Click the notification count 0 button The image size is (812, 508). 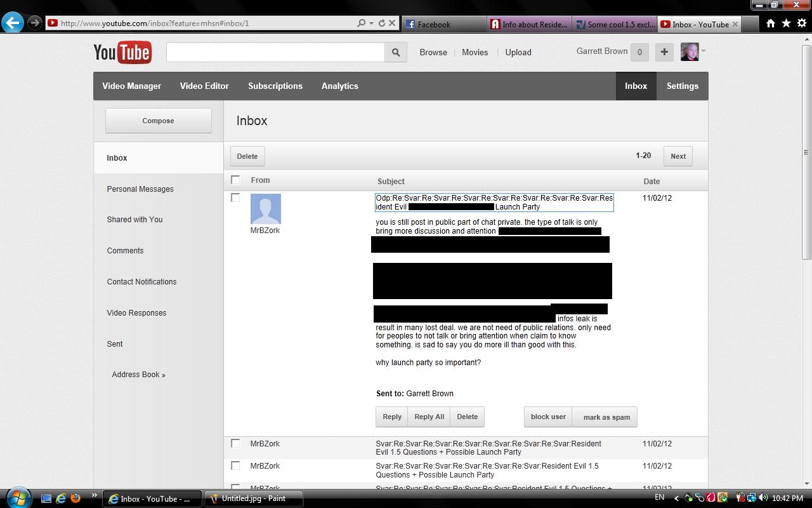pyautogui.click(x=639, y=52)
